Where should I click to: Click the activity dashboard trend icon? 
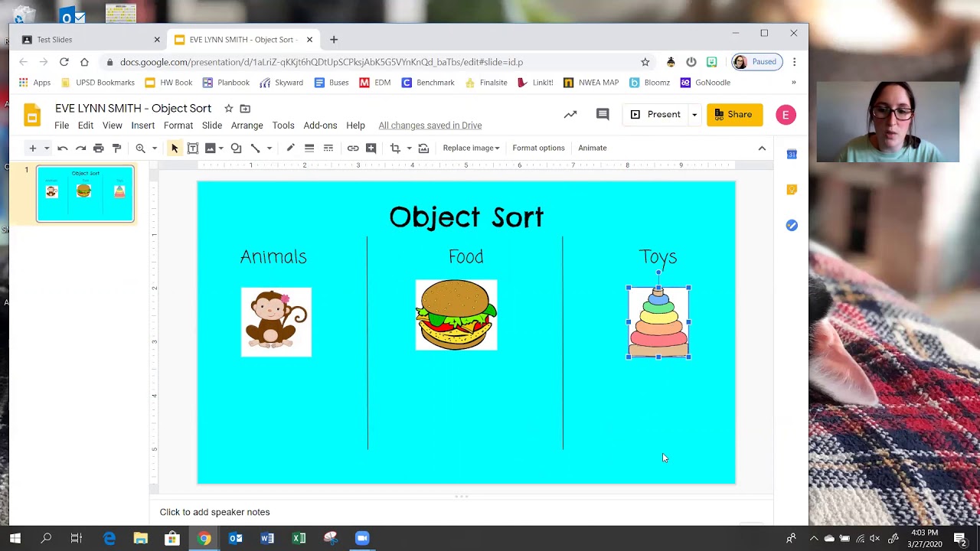point(570,115)
